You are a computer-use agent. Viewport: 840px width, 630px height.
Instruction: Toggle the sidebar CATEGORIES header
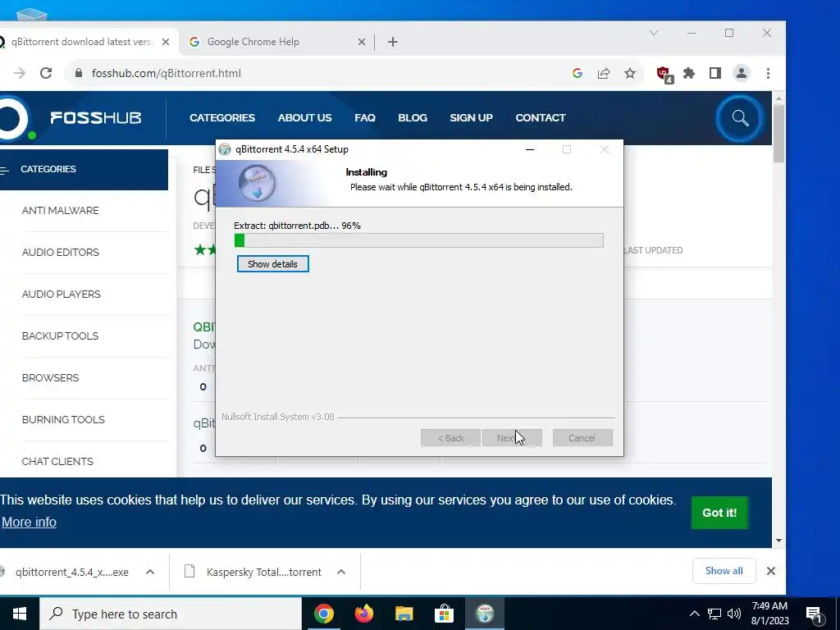click(84, 169)
